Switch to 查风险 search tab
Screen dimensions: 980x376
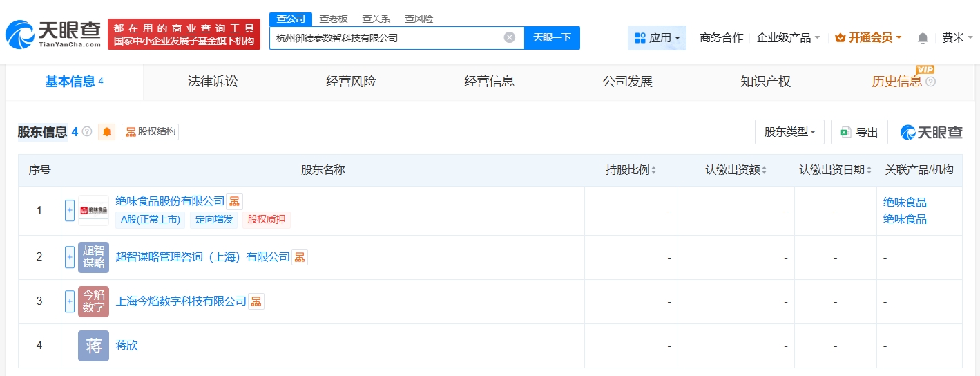pos(419,19)
